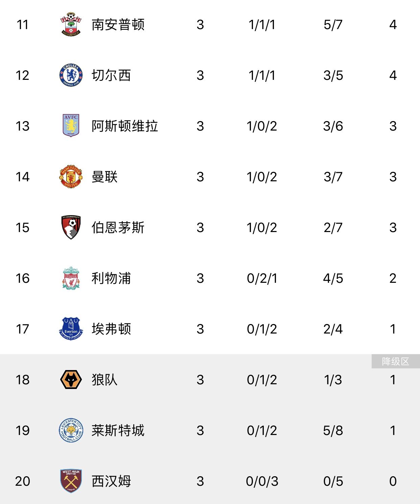The image size is (420, 504).
Task: Select the 西汉姆 record 0/0/3
Action: (262, 481)
